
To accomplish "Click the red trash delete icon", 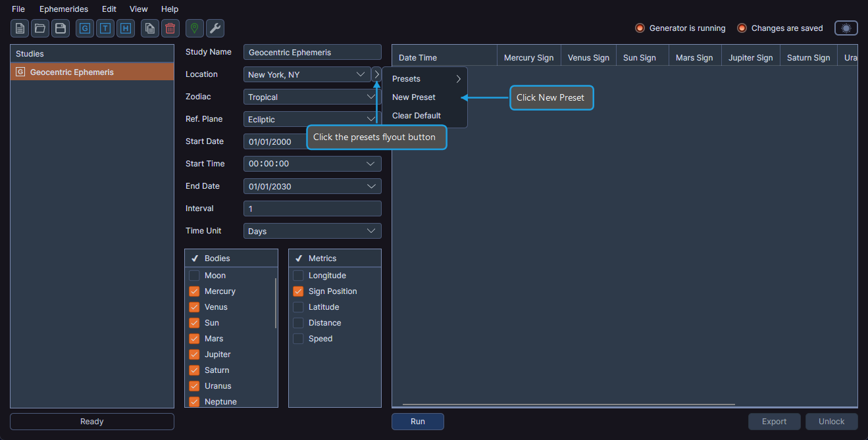I will tap(170, 28).
